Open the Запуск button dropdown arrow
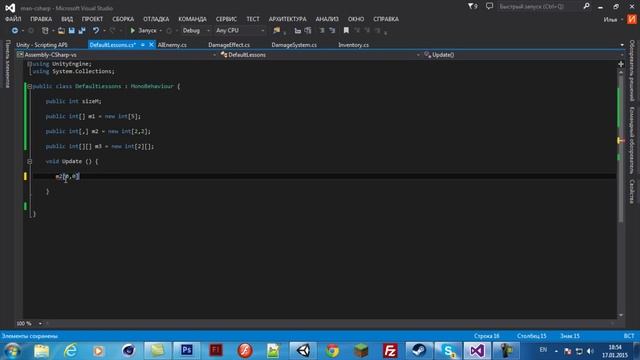 pyautogui.click(x=160, y=31)
